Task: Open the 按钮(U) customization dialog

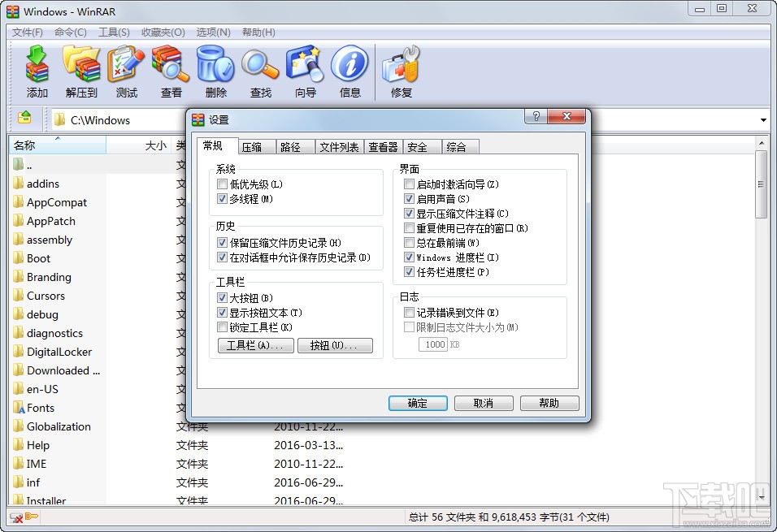Action: 335,345
